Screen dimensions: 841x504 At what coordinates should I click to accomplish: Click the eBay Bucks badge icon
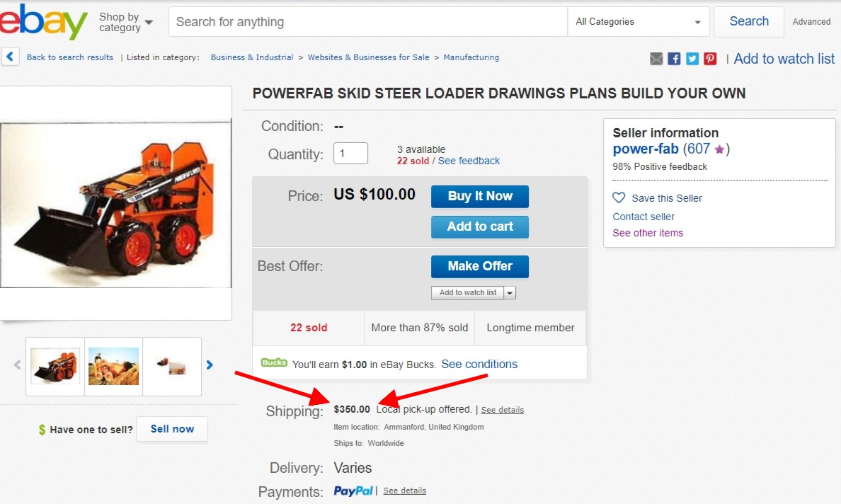(273, 363)
